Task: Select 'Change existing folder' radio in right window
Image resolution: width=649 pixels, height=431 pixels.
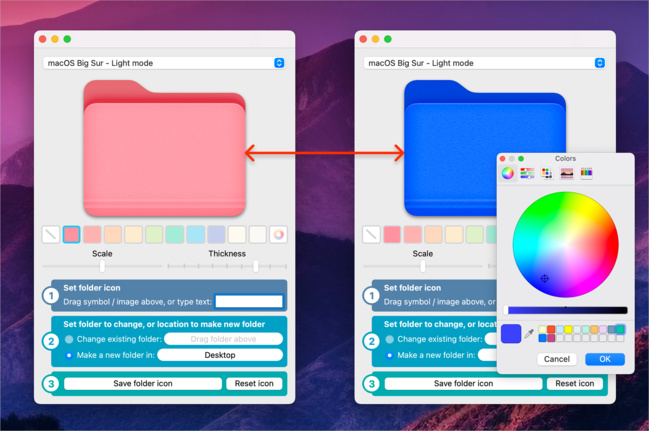Action: (x=389, y=339)
